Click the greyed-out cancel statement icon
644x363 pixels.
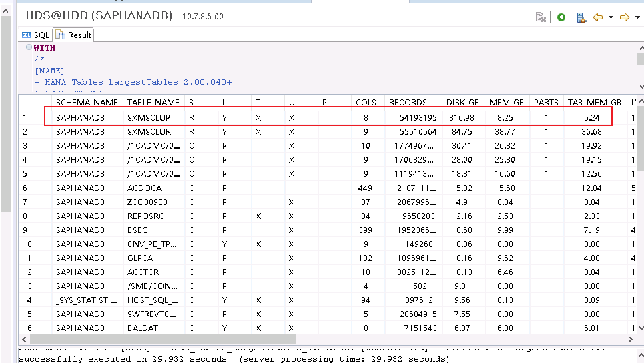tap(541, 17)
